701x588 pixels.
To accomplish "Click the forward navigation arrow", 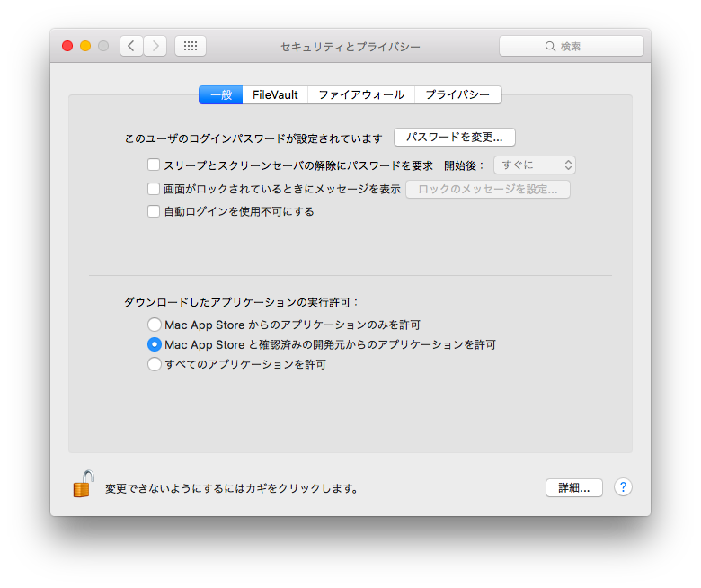I will click(155, 46).
